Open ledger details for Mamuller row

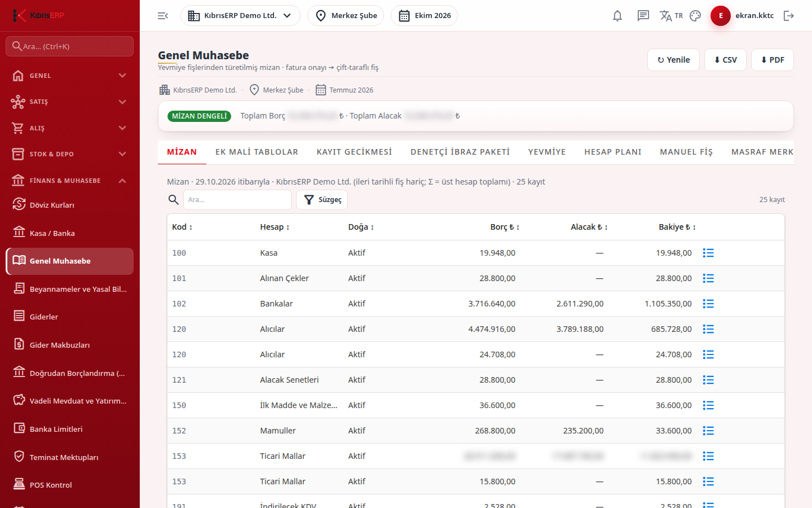pyautogui.click(x=708, y=431)
